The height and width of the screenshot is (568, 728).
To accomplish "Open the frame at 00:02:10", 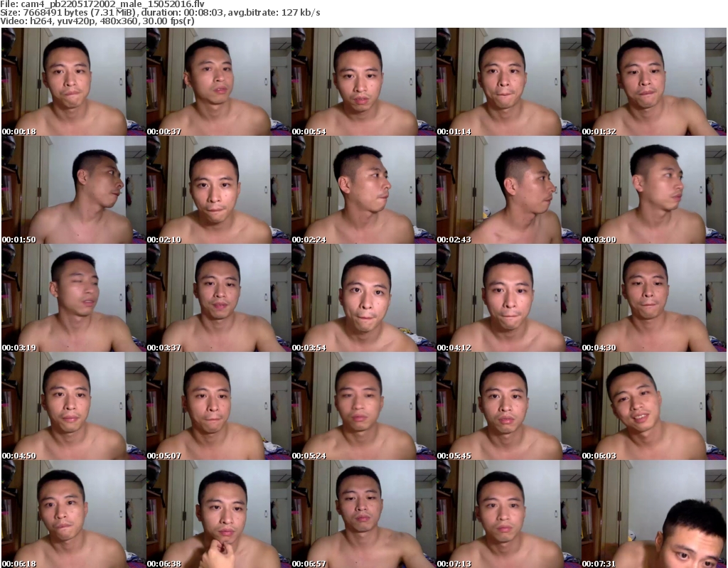I will pos(219,190).
